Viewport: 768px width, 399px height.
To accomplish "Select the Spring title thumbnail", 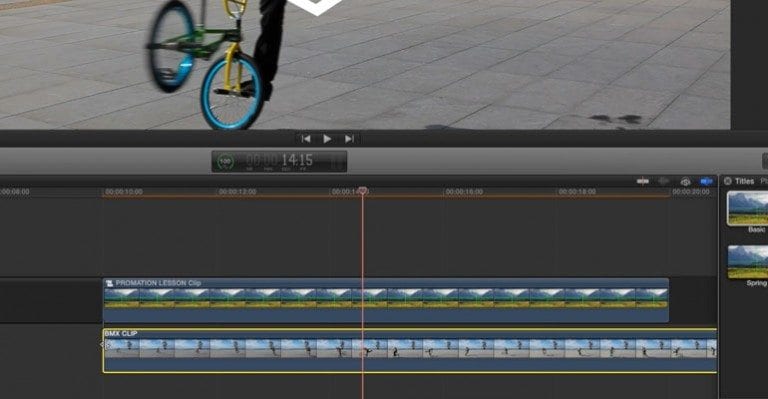I will click(x=747, y=262).
